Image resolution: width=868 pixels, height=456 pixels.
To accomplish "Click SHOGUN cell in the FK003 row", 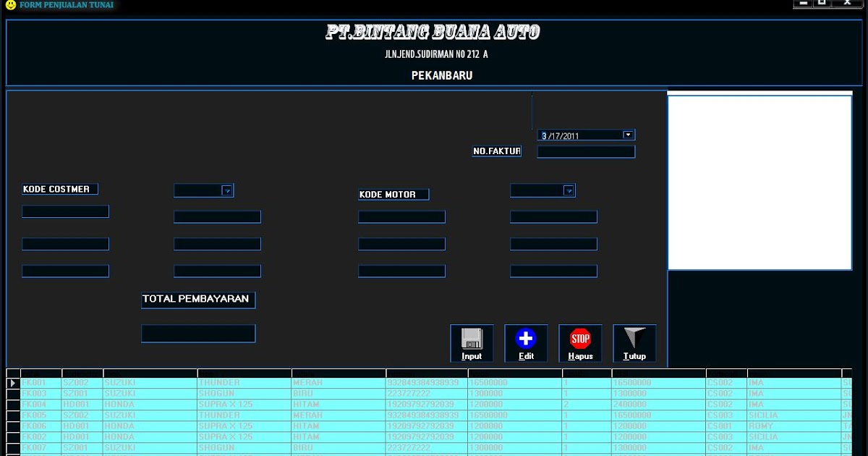I will click(x=244, y=393).
